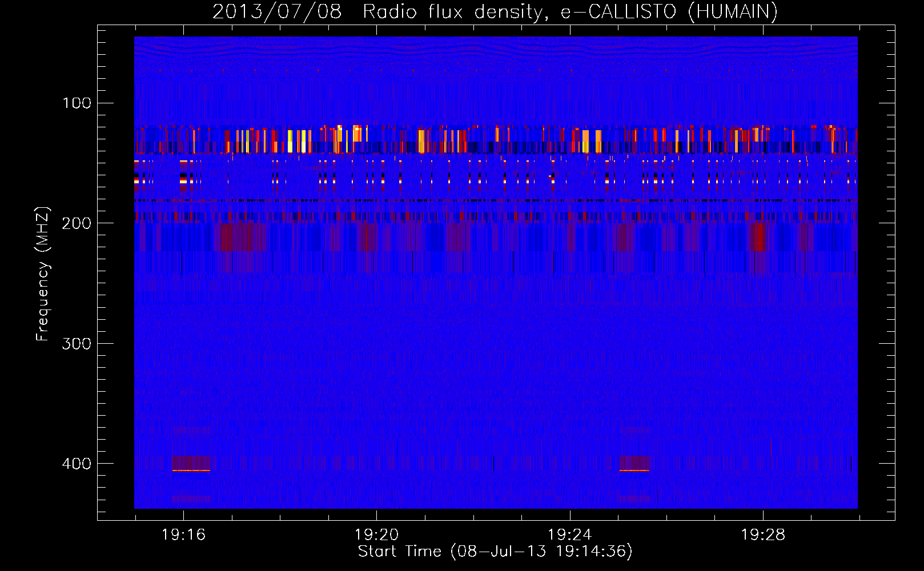Click the 'Start Time (08-Jul-13 19:14:36)' axis label
The image size is (924, 571).
(x=495, y=552)
